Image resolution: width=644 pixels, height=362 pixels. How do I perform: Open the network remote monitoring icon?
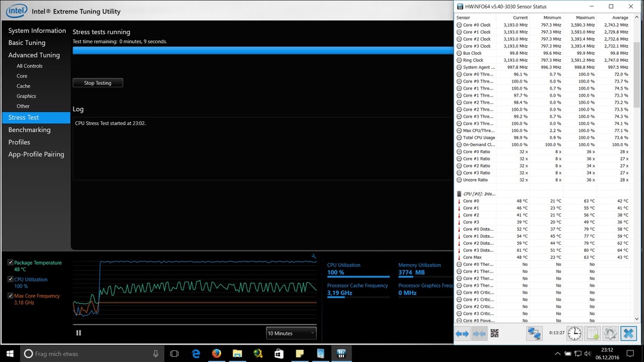[x=534, y=333]
